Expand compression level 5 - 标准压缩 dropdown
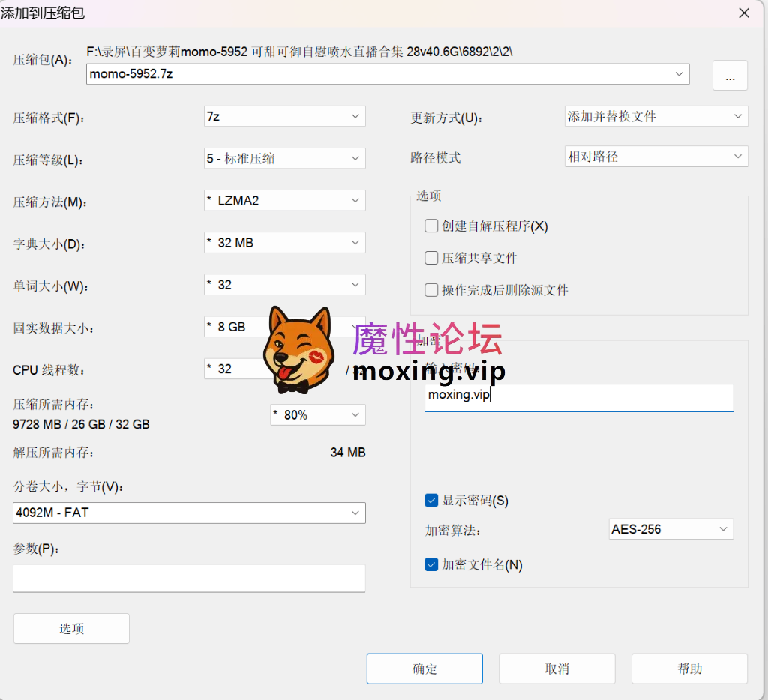 pos(284,159)
